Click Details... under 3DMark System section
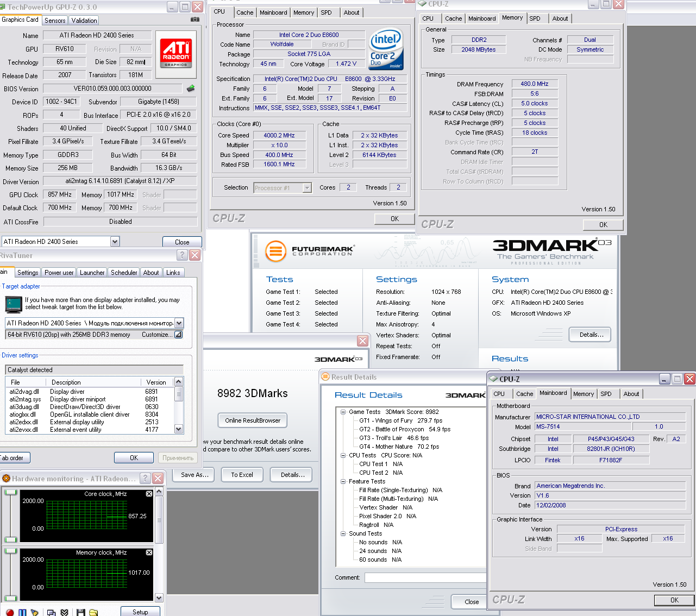 coord(590,335)
